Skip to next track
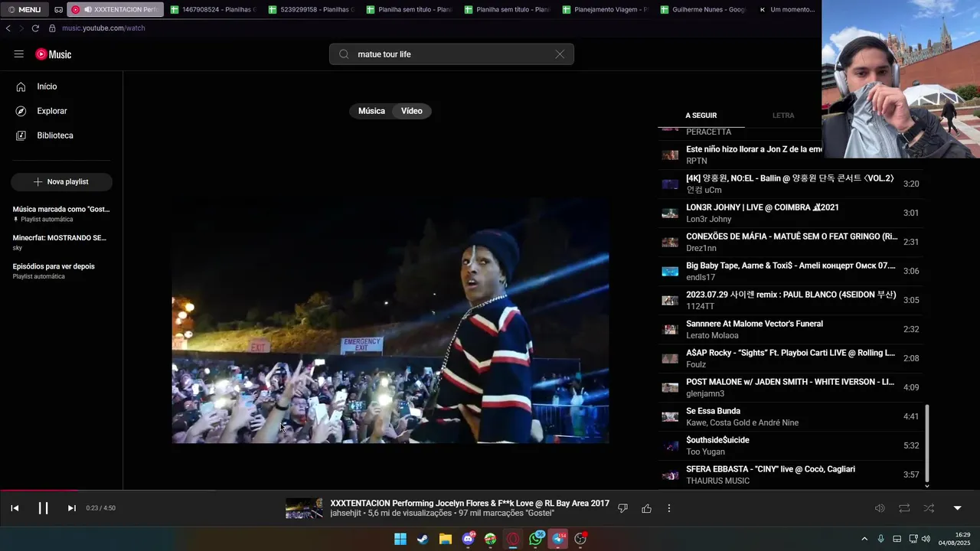 71,508
